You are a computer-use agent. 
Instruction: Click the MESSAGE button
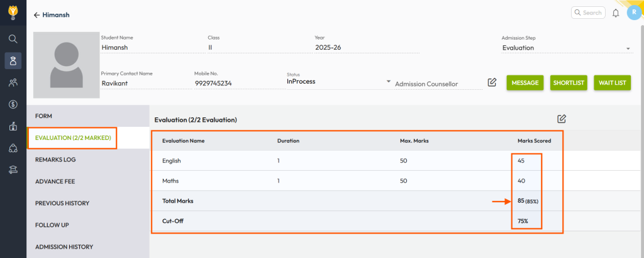525,83
